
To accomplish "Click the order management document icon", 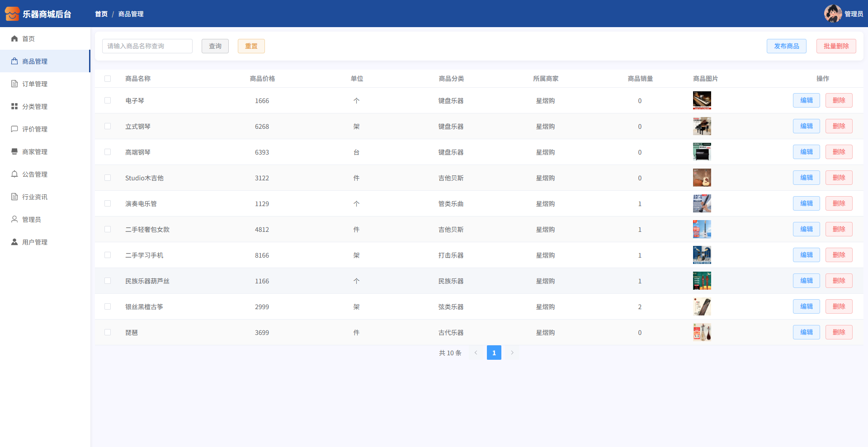I will (x=14, y=84).
